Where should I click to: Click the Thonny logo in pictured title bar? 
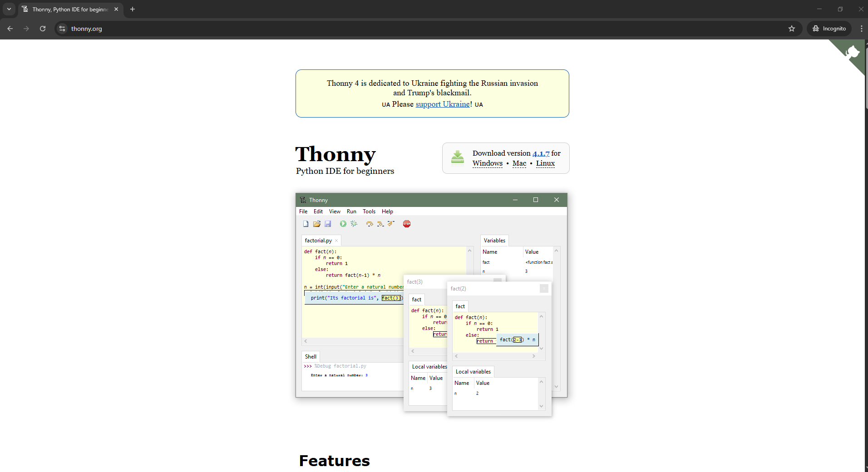[x=303, y=200]
